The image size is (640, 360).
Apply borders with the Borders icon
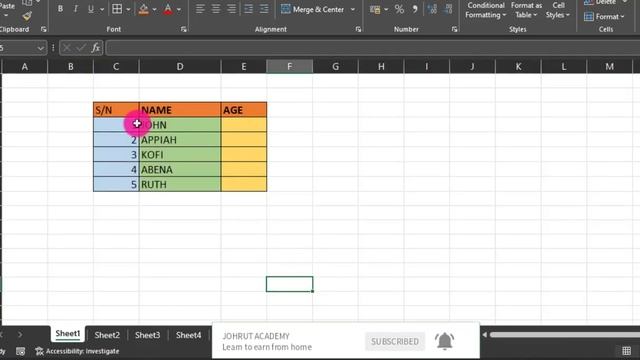117,9
